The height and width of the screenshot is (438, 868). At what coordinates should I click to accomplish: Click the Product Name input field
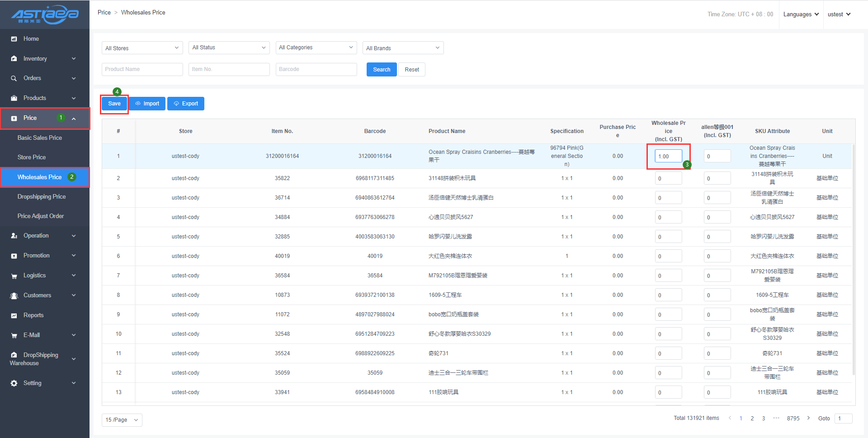click(x=142, y=69)
